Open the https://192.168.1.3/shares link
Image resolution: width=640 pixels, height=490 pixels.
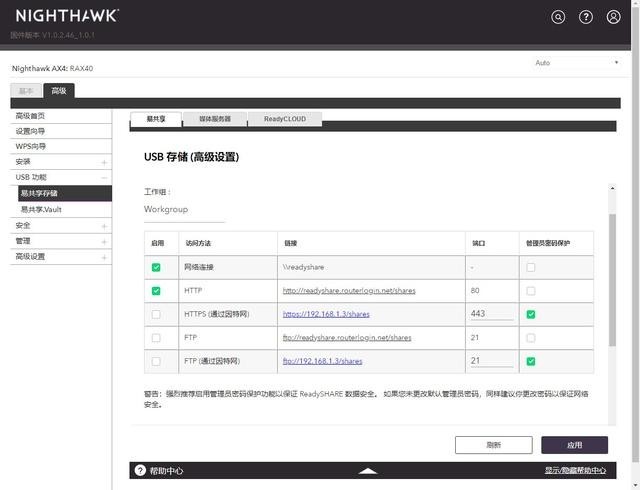326,314
